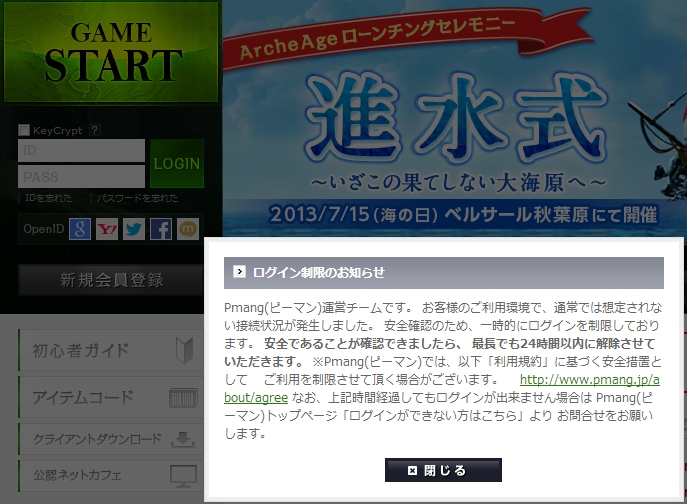Screen dimensions: 687x504
Task: Open the IDを忘れた link
Action: (x=47, y=199)
